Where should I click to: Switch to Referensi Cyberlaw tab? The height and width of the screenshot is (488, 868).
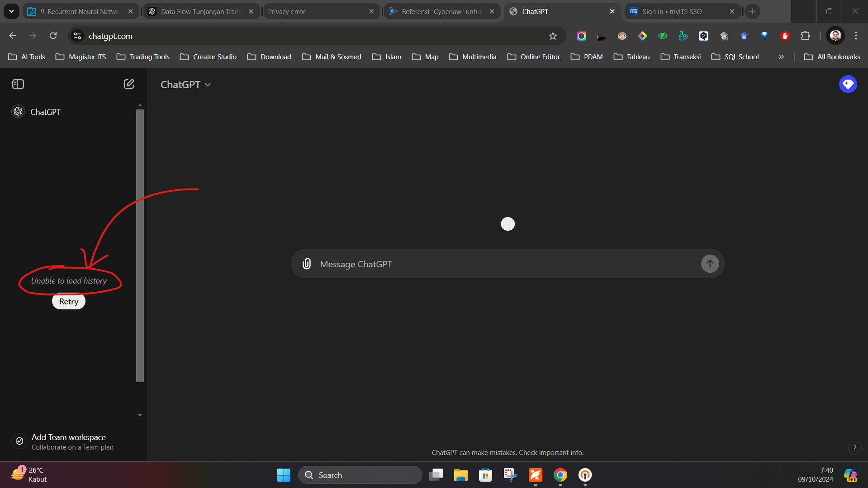(x=441, y=11)
